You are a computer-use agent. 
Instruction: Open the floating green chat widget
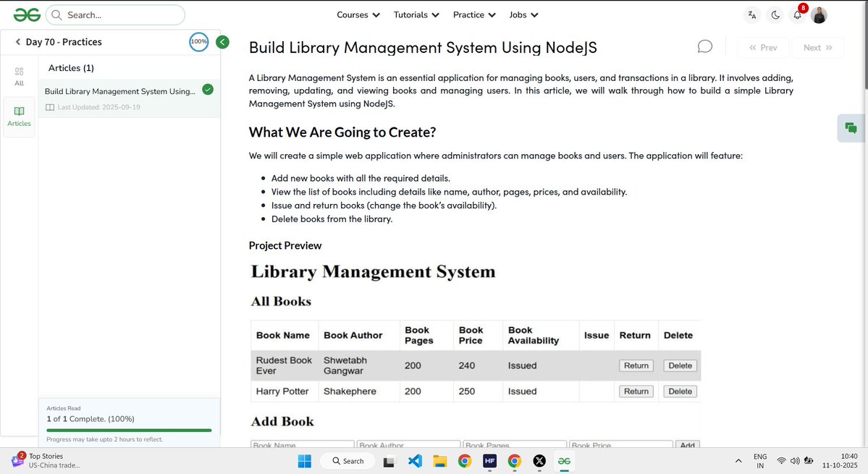point(851,128)
